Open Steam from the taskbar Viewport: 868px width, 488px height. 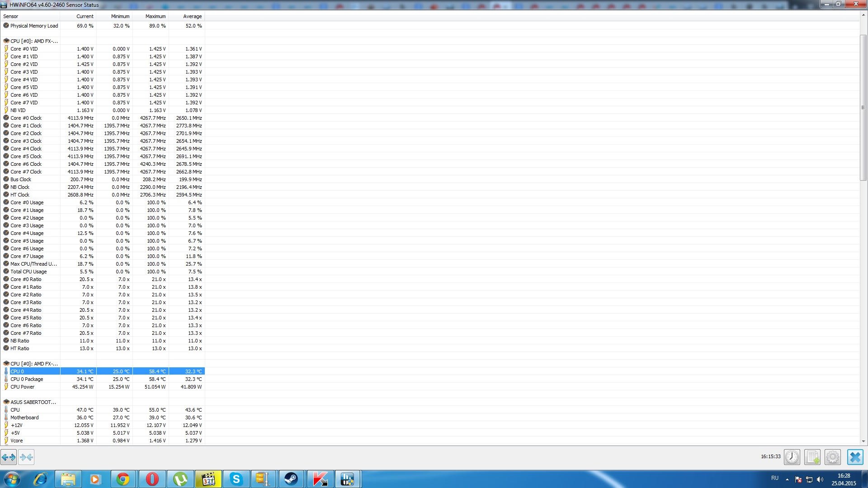(x=291, y=479)
